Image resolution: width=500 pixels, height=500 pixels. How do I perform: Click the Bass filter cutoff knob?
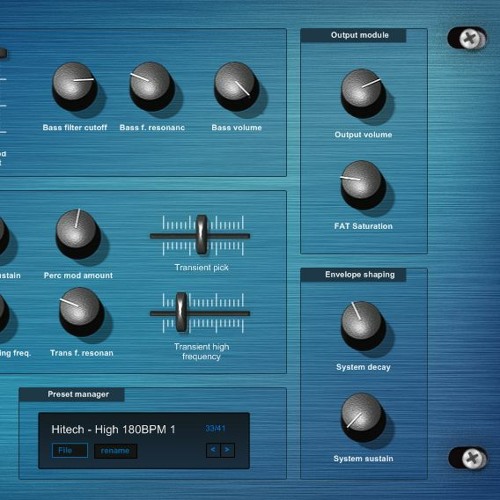74,86
